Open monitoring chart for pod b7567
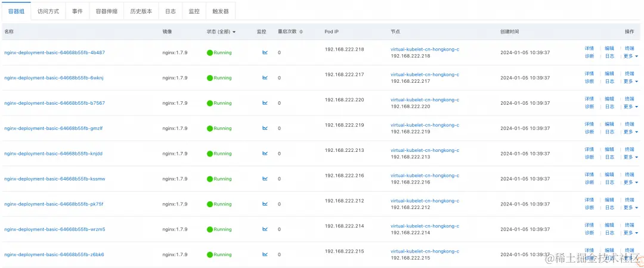Viewport: 644px width, 268px height. tap(265, 103)
